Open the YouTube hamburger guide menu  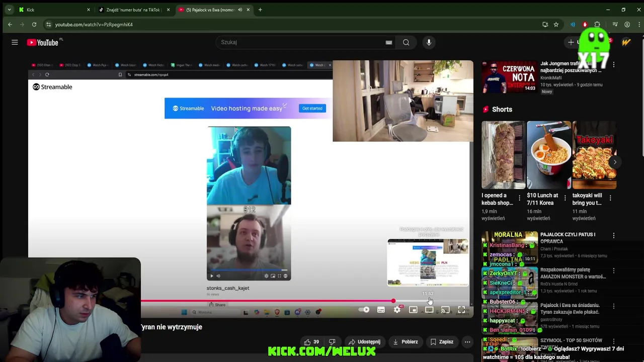pyautogui.click(x=15, y=43)
